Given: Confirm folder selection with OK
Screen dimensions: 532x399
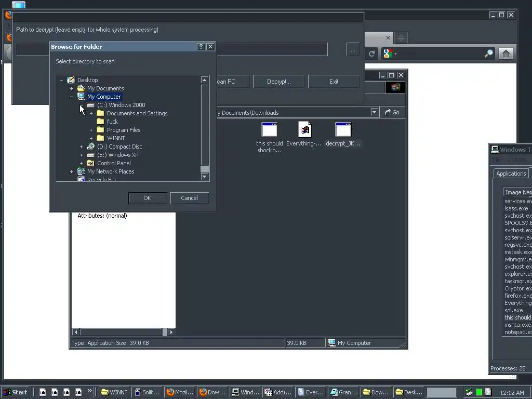Looking at the screenshot, I should pyautogui.click(x=148, y=198).
